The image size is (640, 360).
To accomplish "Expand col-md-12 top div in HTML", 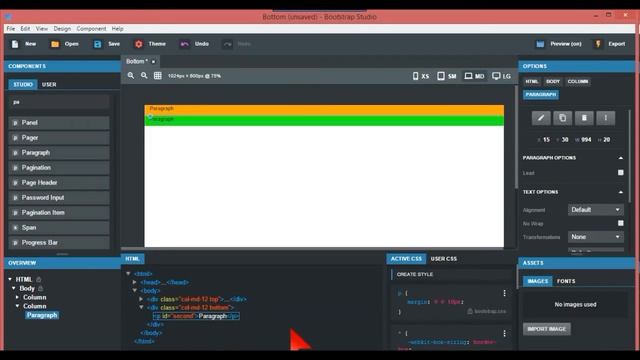I will 141,299.
